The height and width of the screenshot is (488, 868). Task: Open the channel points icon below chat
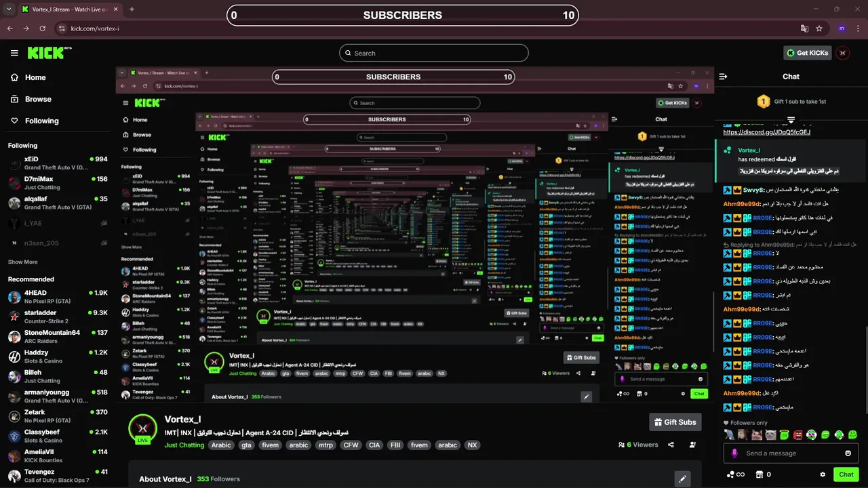coord(735,474)
